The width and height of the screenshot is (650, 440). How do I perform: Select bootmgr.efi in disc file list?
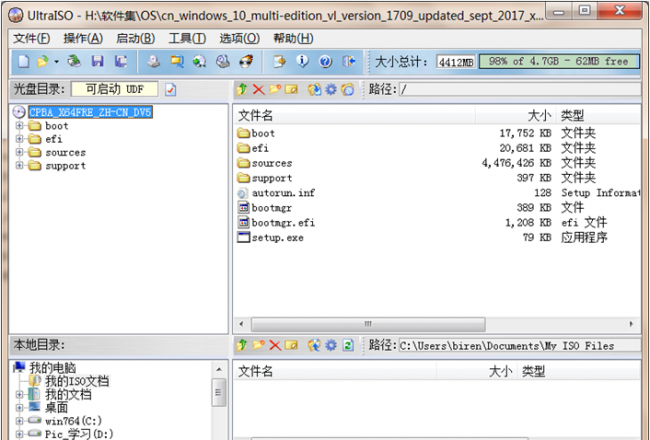tap(283, 223)
